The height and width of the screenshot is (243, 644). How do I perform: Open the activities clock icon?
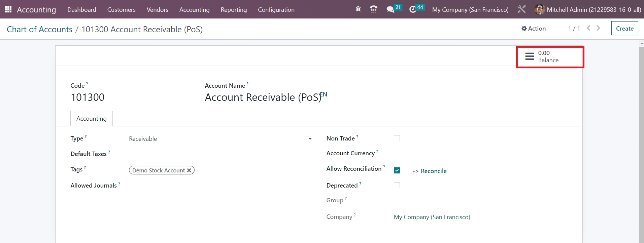click(x=413, y=9)
